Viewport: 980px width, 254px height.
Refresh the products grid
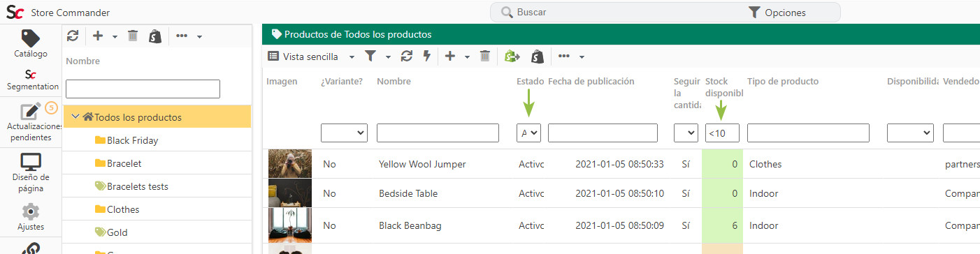(406, 57)
